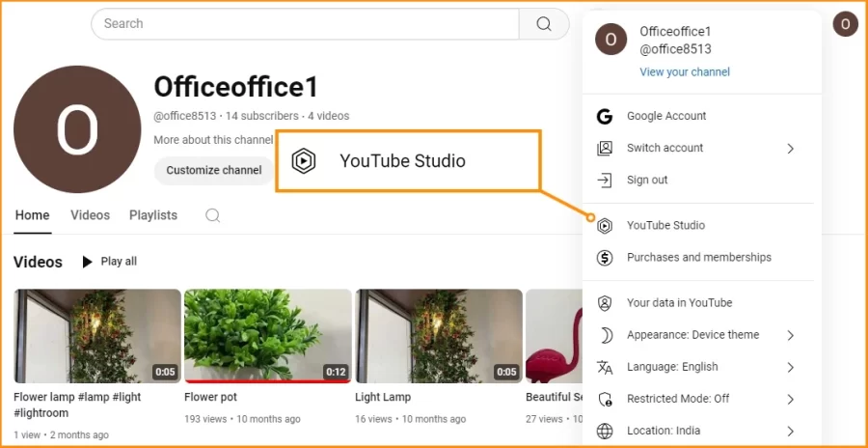
Task: Click Your data in YouTube shield icon
Action: 605,303
